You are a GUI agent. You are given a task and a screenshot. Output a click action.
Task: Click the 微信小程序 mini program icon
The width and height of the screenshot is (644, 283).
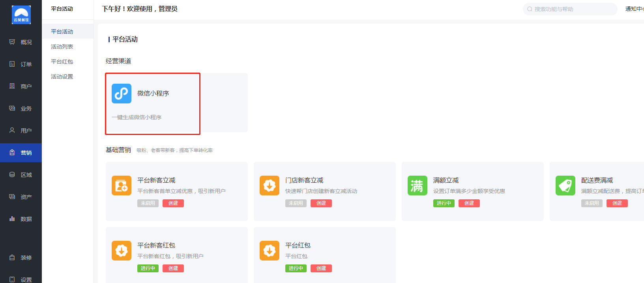[122, 94]
